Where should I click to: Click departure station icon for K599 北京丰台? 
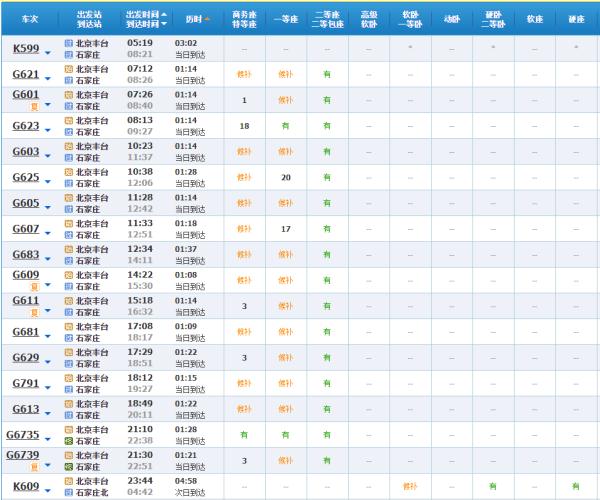(68, 43)
